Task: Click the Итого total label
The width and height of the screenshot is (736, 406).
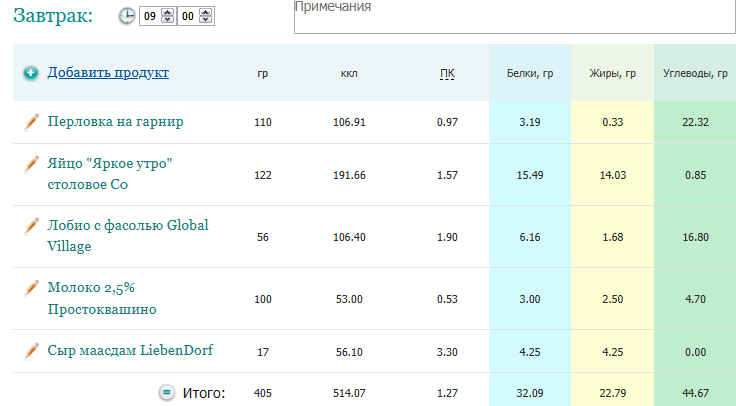Action: [204, 393]
